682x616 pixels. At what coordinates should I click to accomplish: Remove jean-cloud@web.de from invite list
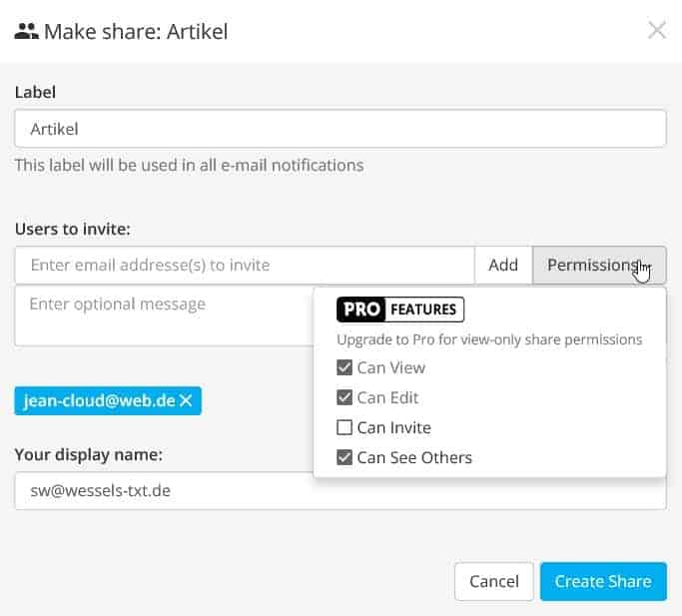[186, 400]
